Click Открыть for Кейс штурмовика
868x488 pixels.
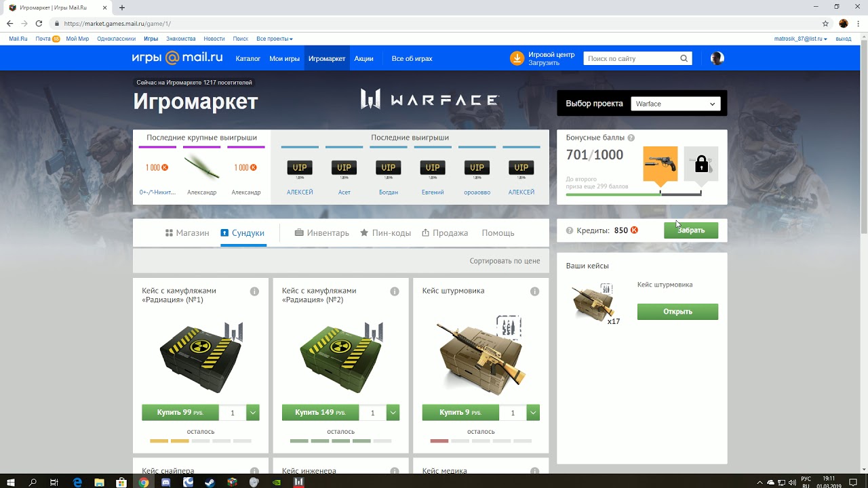point(677,312)
